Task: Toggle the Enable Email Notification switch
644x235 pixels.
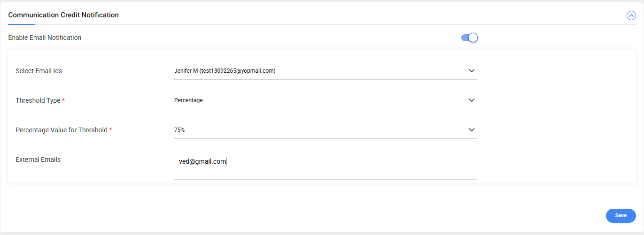Action: (469, 38)
